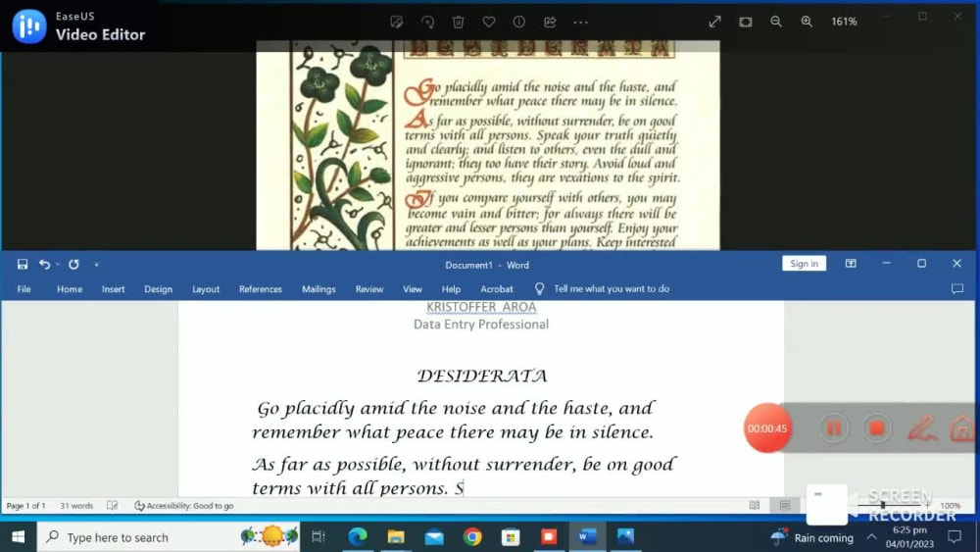Click the proofing check icon in status bar
Image resolution: width=980 pixels, height=552 pixels.
click(x=113, y=506)
